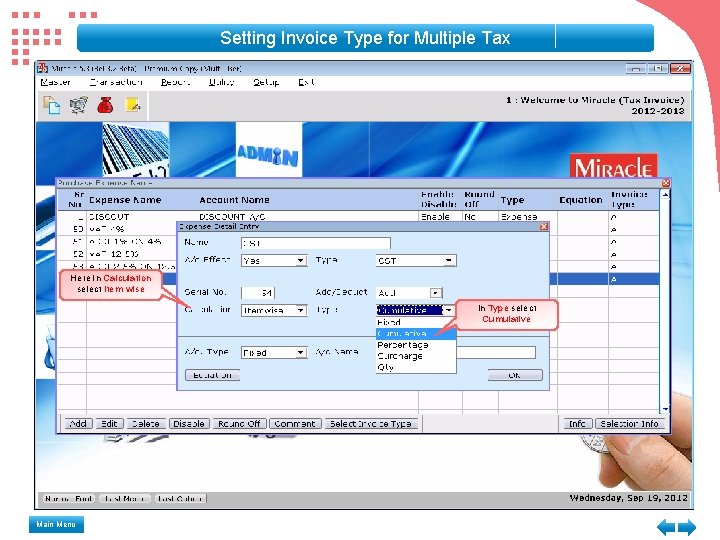Open the Setup menu
The width and height of the screenshot is (720, 540).
266,82
